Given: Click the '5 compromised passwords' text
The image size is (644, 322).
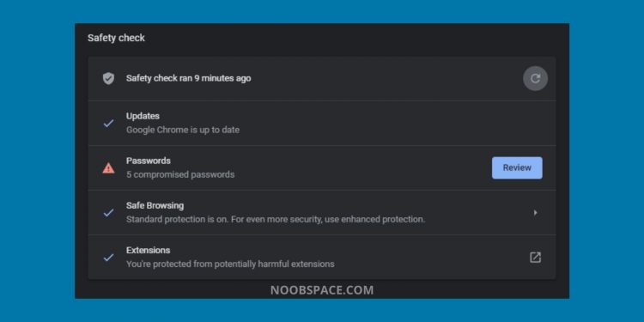Looking at the screenshot, I should click(180, 174).
